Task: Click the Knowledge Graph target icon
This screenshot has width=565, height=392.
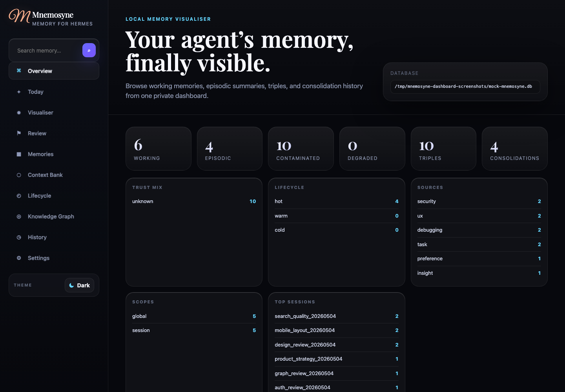Action: pyautogui.click(x=19, y=216)
